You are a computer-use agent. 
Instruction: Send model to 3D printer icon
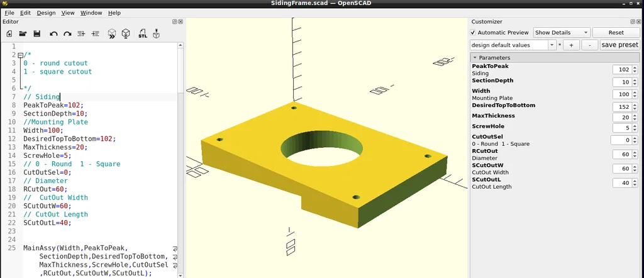coord(156,34)
